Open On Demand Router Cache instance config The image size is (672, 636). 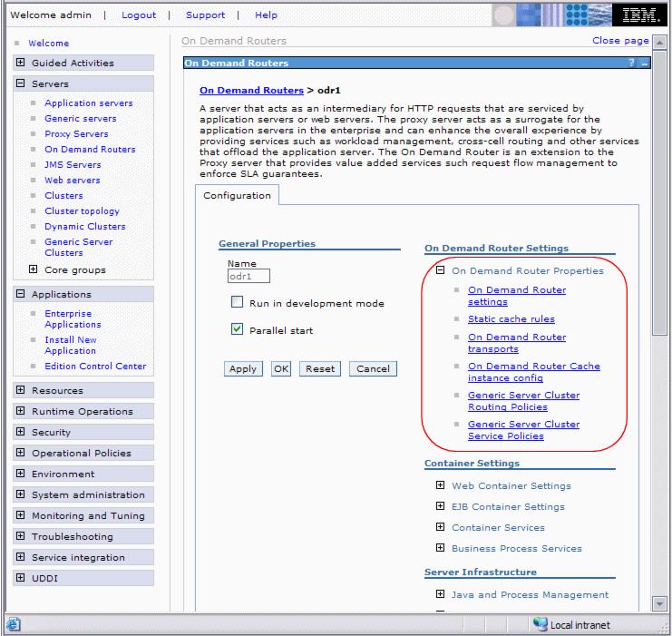click(533, 372)
